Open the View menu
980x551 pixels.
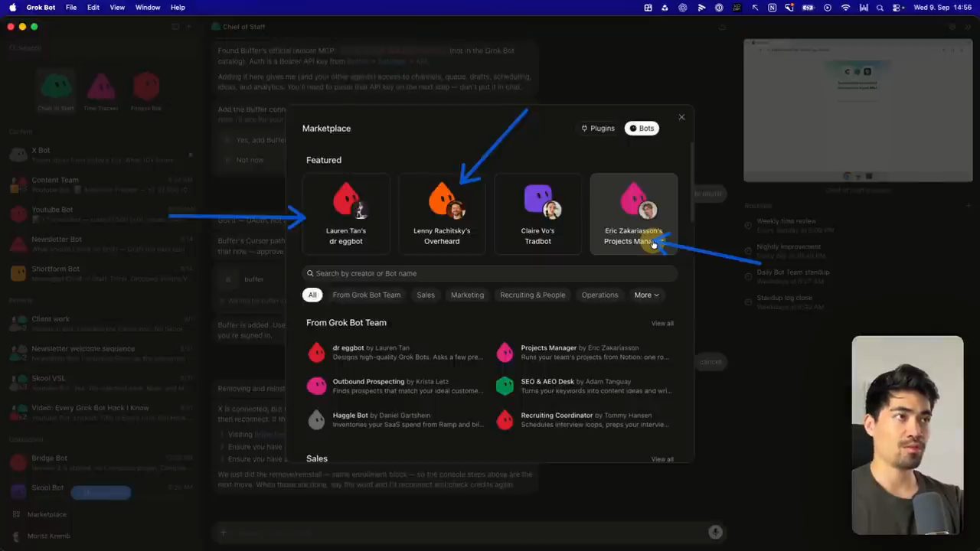117,8
